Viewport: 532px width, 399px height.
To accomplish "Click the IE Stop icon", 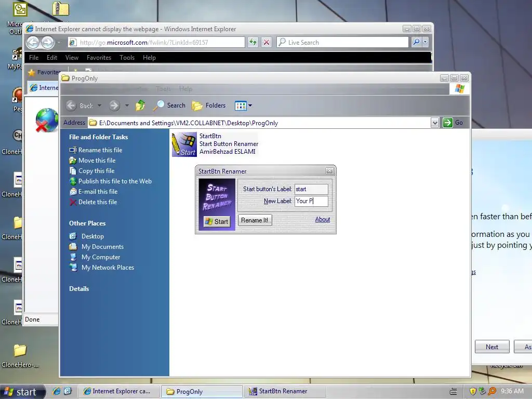I will point(267,43).
